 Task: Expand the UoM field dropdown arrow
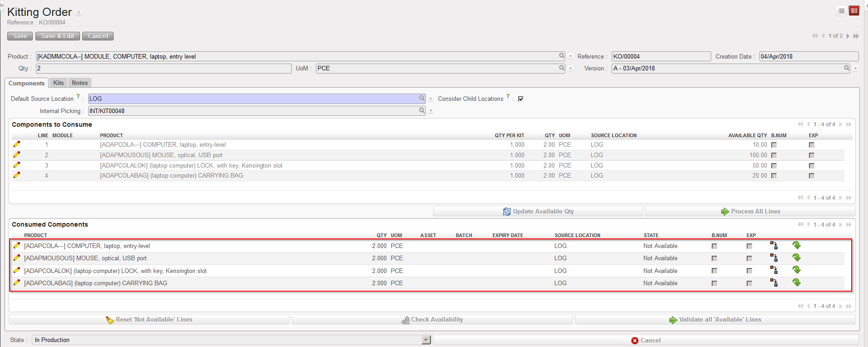pyautogui.click(x=571, y=69)
